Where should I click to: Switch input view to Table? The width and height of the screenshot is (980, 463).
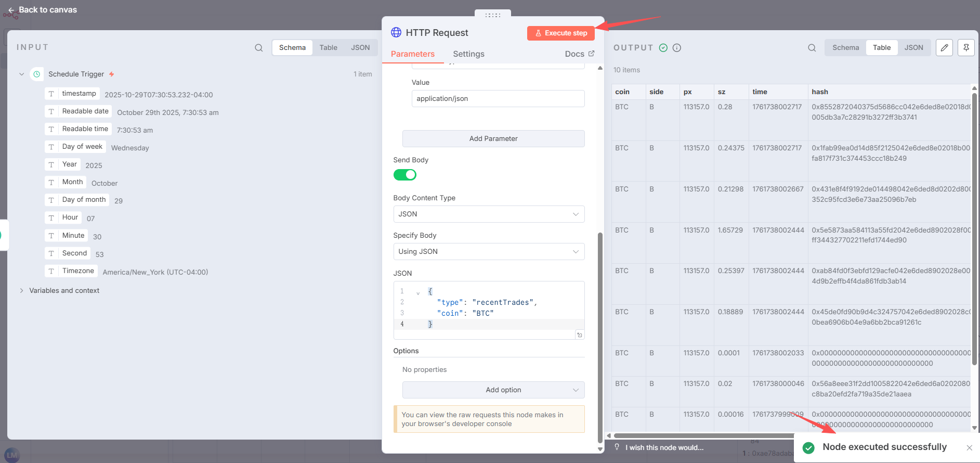coord(328,48)
